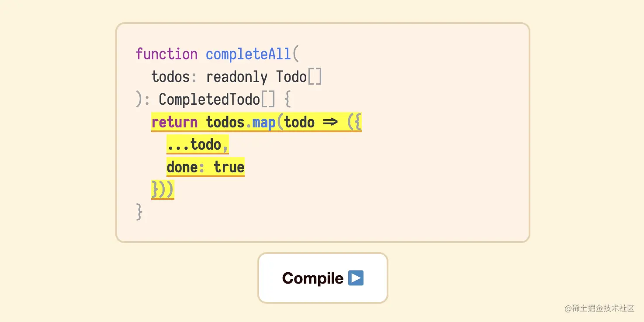644x322 pixels.
Task: Click the "todos" parameter name before colon
Action: pyautogui.click(x=170, y=77)
